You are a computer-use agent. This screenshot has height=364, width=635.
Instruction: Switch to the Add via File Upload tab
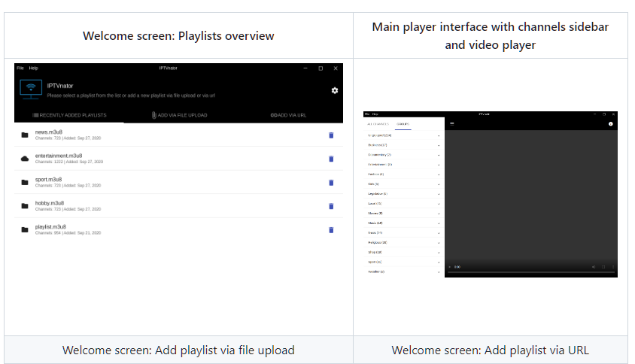click(179, 115)
